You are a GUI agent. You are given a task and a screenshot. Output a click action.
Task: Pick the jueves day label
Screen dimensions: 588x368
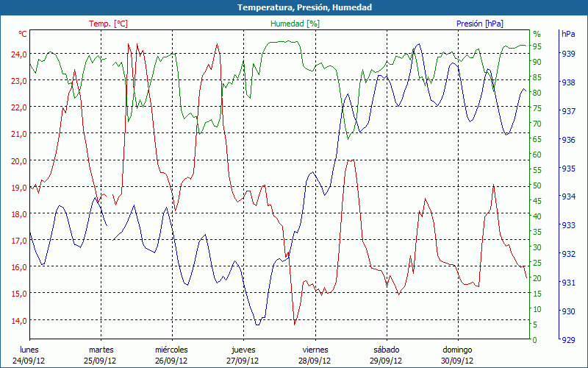click(x=243, y=350)
